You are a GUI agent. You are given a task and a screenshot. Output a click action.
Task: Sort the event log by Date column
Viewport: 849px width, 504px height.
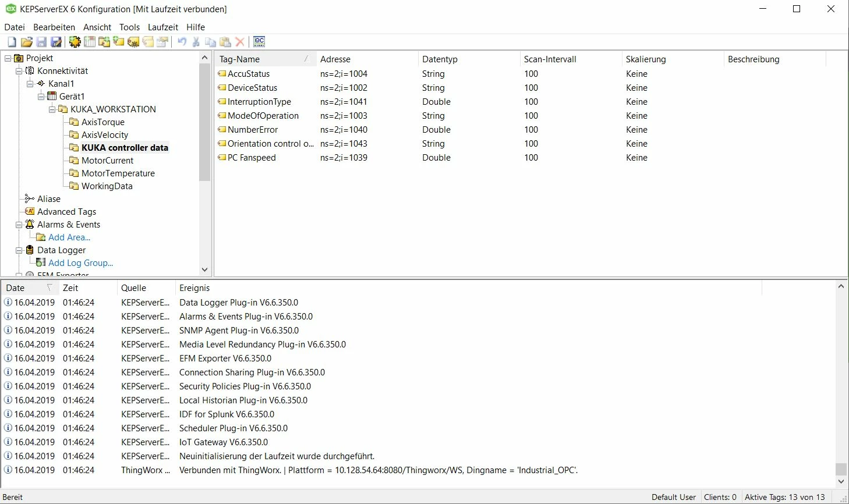29,288
